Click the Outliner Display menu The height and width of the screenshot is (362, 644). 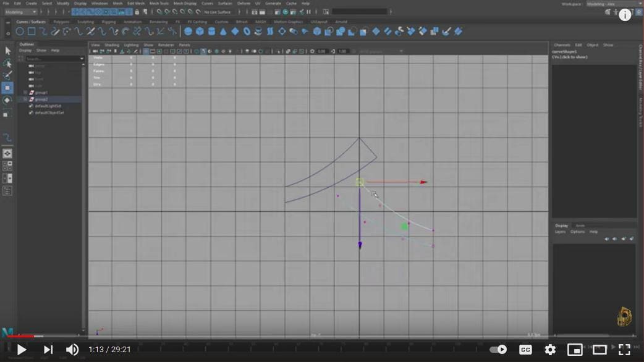25,51
